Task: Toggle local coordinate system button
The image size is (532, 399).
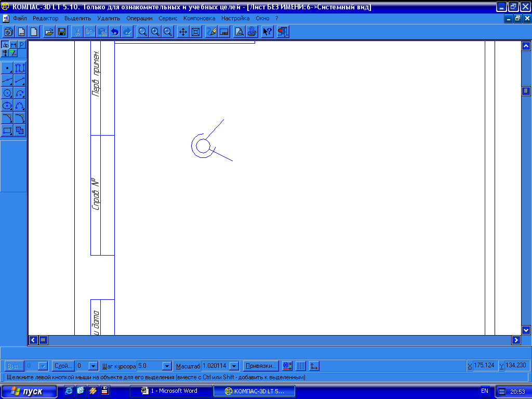Action: [314, 366]
